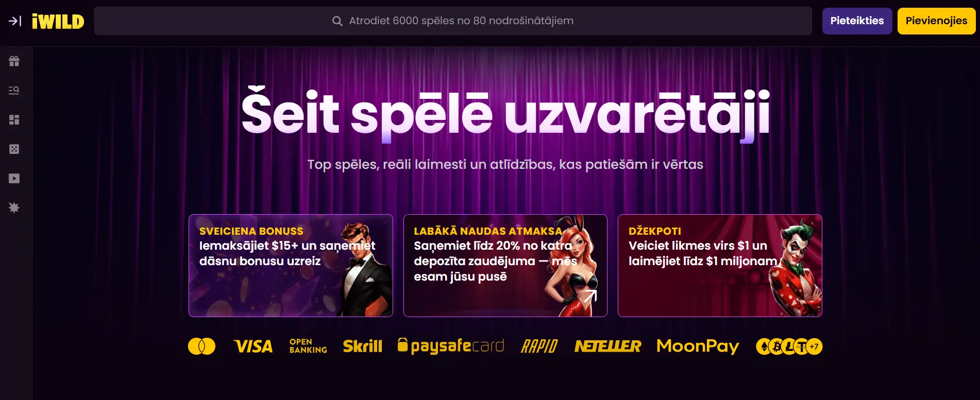Click the MoonPay payment logo

(x=698, y=346)
